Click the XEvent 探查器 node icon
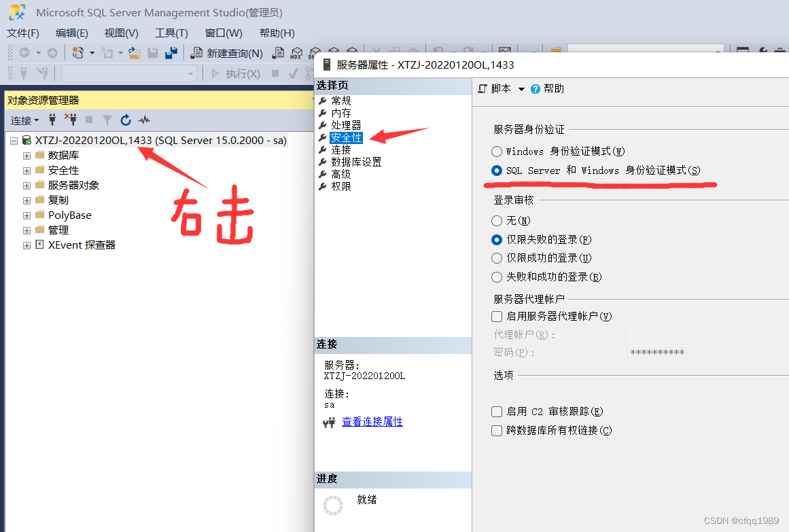The height and width of the screenshot is (532, 789). click(39, 245)
